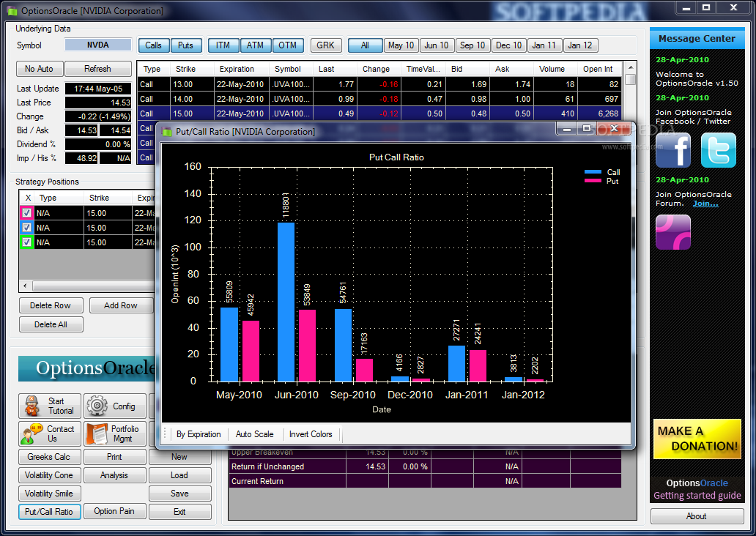The image size is (756, 536).
Task: Click the NVDA symbol input field
Action: click(x=98, y=45)
